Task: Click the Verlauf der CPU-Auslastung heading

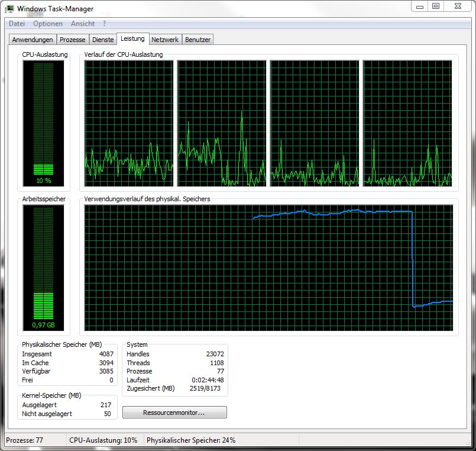Action: pos(123,54)
